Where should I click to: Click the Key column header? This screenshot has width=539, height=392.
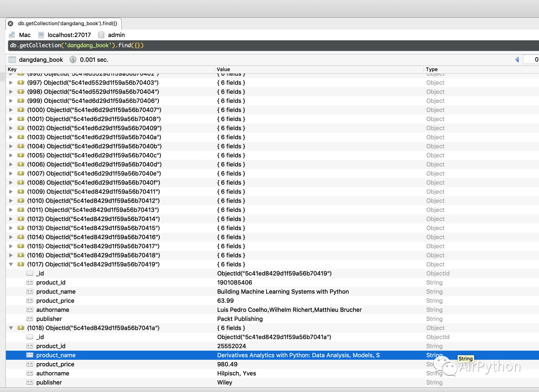pyautogui.click(x=12, y=69)
